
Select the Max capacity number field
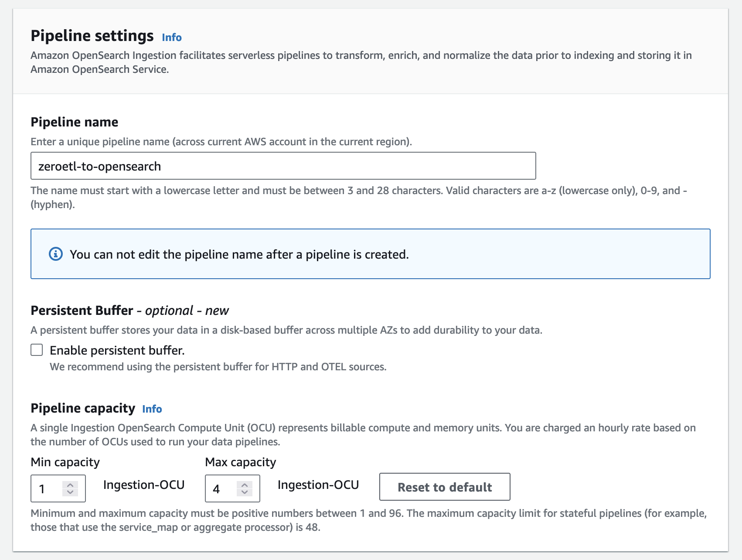[x=232, y=488]
